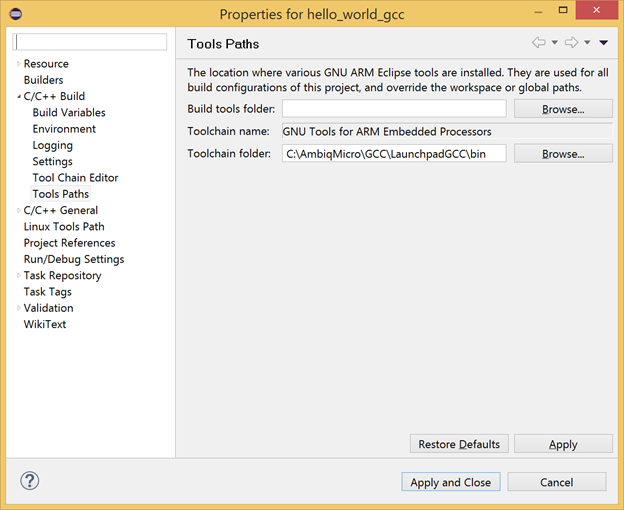
Task: Click Restore Defaults button
Action: pos(459,444)
